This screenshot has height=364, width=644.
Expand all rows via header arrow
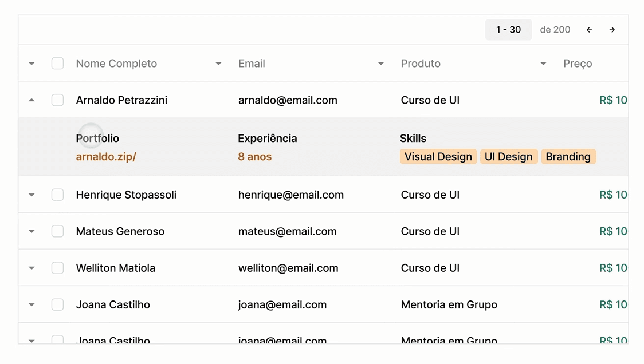tap(32, 64)
